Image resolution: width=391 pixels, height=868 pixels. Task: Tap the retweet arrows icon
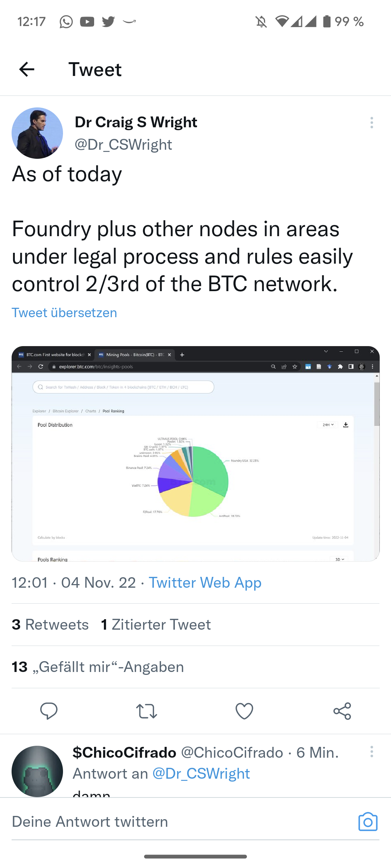pyautogui.click(x=147, y=711)
